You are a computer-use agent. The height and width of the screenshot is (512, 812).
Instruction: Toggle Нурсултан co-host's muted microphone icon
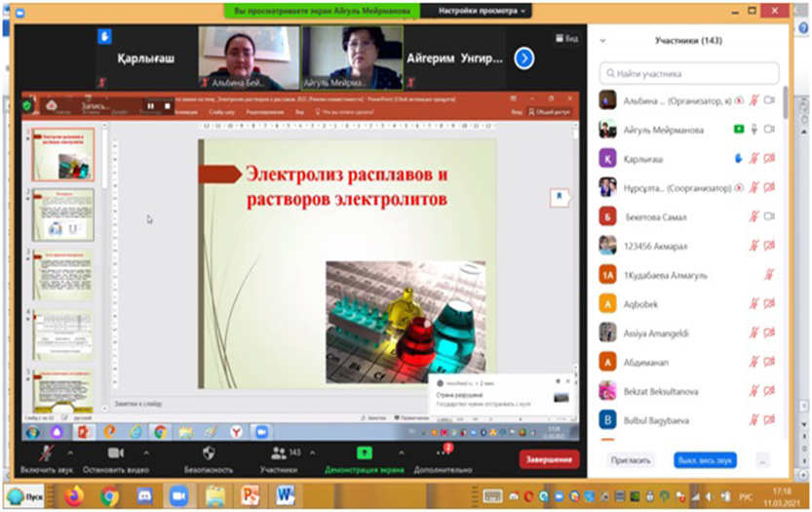754,187
